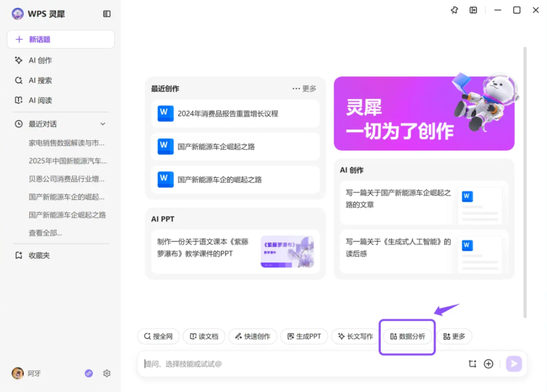This screenshot has width=547, height=392.
Task: Choose the 数据分析 skill chip
Action: tap(407, 336)
